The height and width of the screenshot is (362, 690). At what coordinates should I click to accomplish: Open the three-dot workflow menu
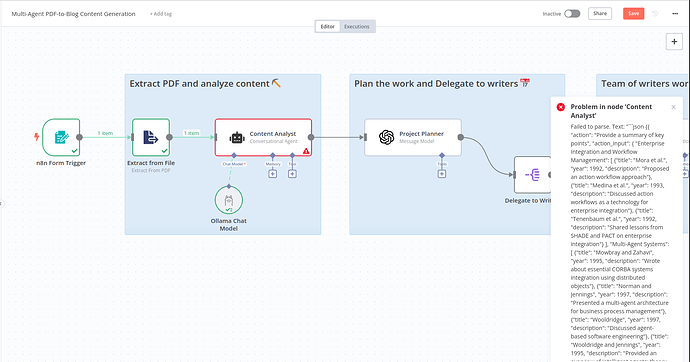[675, 14]
